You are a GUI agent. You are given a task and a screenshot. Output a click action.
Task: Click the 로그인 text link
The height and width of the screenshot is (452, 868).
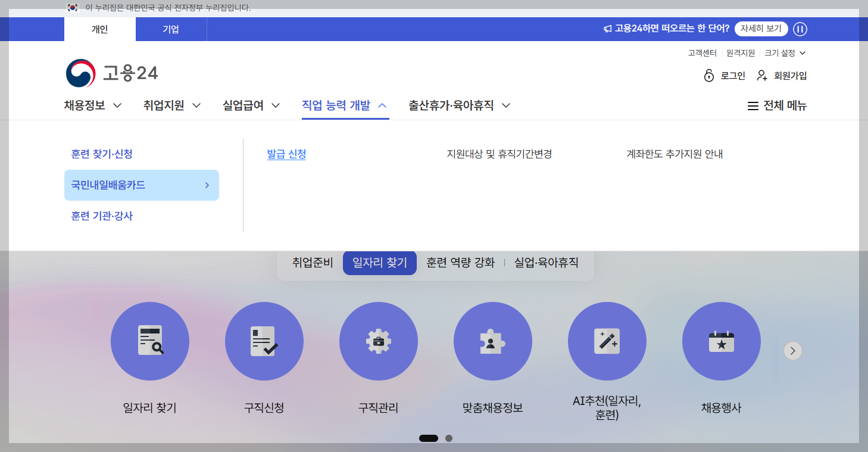733,76
